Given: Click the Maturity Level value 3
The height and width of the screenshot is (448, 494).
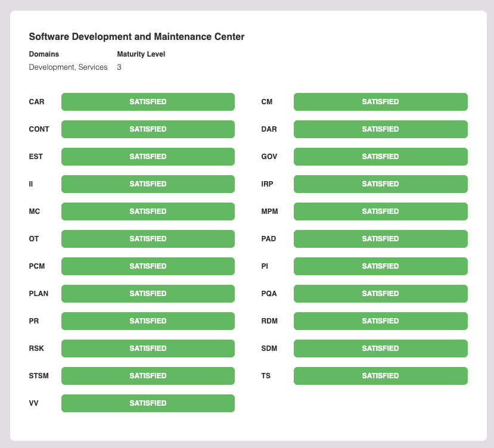Looking at the screenshot, I should pos(119,67).
